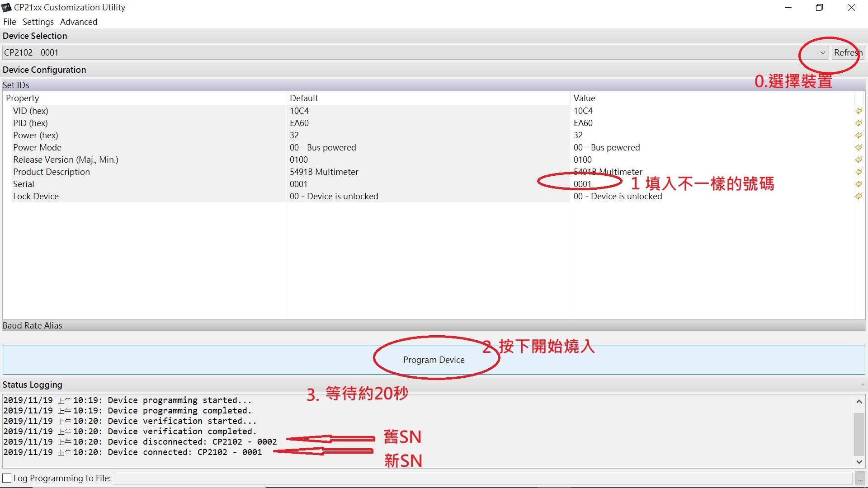Open the Settings menu
Image resolution: width=868 pixels, height=488 pixels.
[x=38, y=22]
